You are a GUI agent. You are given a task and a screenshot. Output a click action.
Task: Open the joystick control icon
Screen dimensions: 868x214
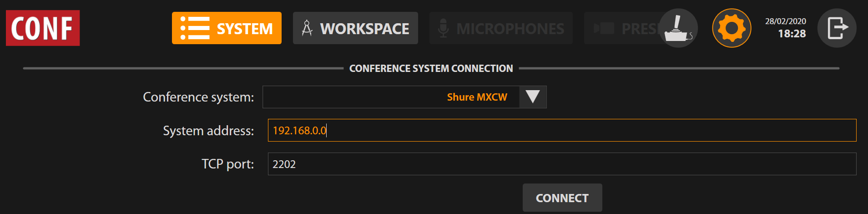click(678, 28)
